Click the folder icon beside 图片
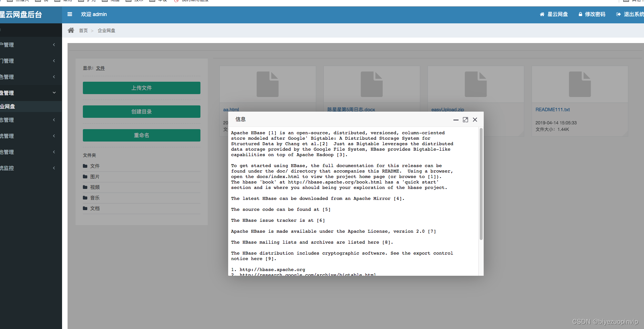644x329 pixels. 85,177
